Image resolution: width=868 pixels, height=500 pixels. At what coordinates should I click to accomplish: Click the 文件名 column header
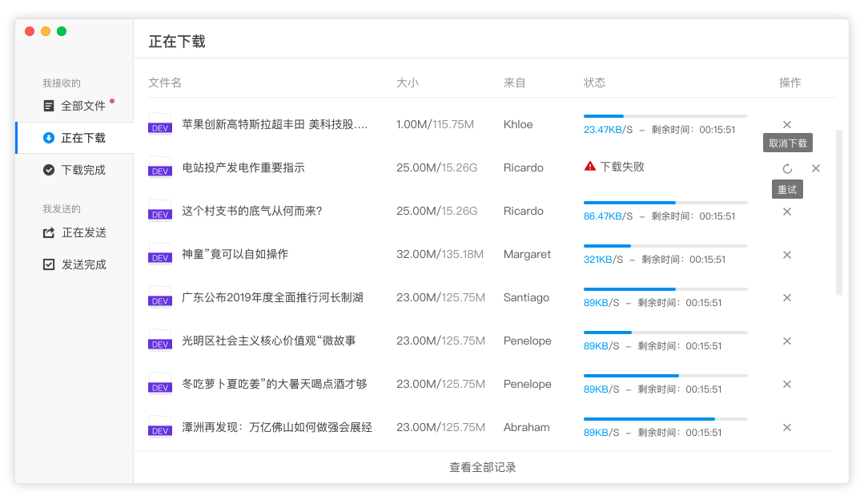(x=165, y=83)
